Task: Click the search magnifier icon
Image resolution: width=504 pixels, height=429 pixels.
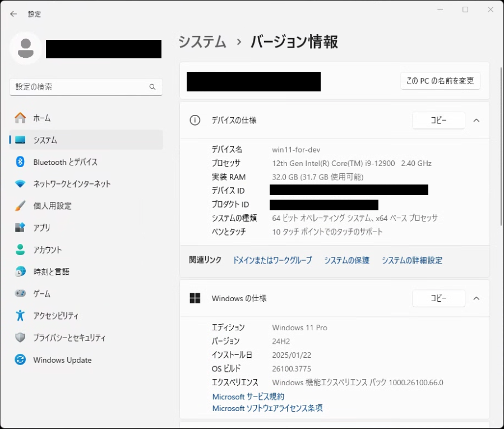Action: (152, 87)
